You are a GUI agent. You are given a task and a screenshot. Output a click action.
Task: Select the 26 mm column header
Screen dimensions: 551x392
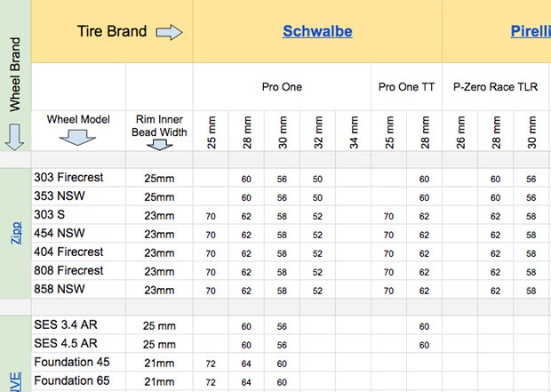460,131
